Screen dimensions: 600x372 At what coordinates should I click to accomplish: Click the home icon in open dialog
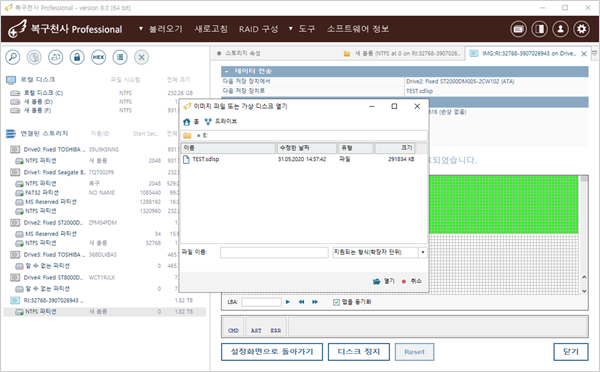187,122
